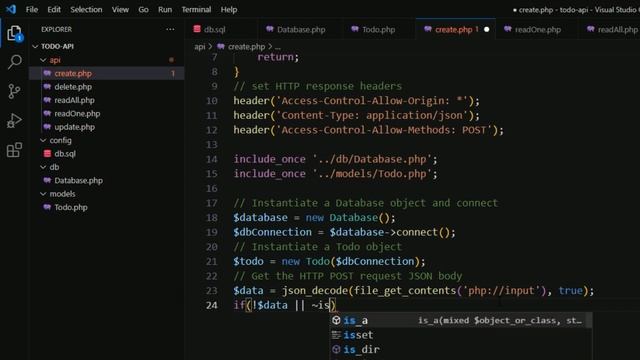Viewport: 640px width, 360px height.
Task: Open the Terminal menu
Action: (x=196, y=9)
